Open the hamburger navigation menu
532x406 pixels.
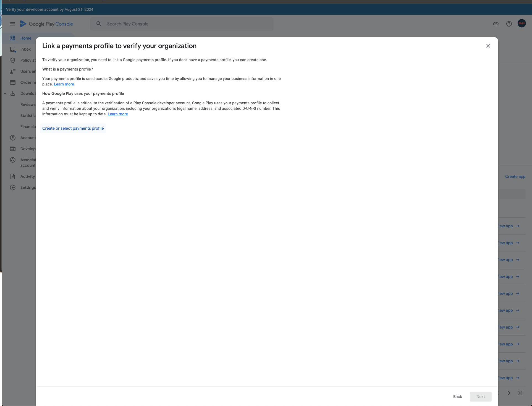click(x=13, y=24)
